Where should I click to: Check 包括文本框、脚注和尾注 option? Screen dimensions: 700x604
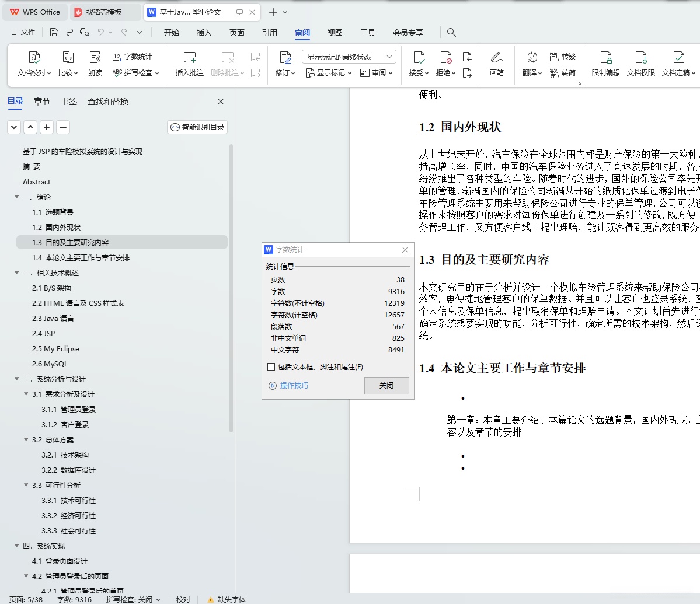[x=271, y=366]
